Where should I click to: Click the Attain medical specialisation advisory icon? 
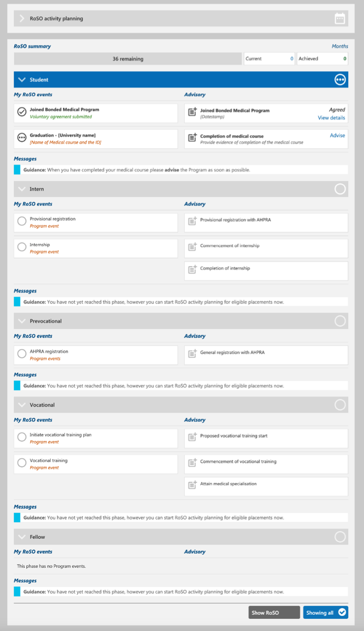click(192, 485)
